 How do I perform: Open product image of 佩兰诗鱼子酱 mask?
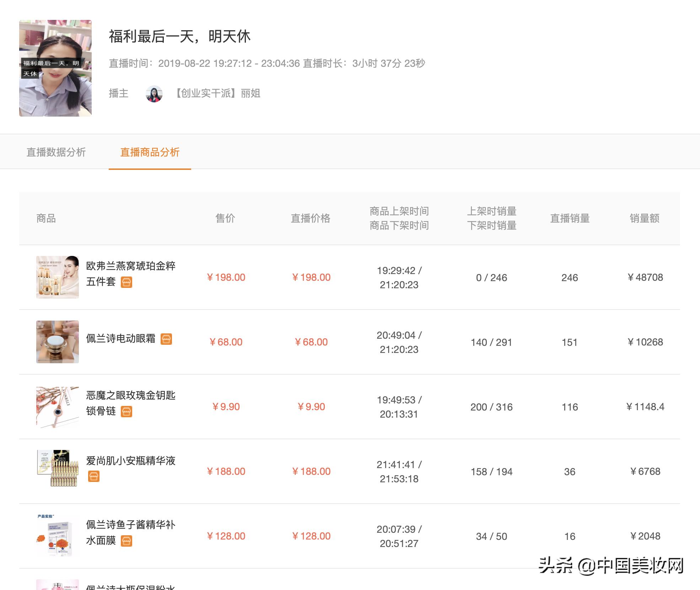pyautogui.click(x=58, y=536)
